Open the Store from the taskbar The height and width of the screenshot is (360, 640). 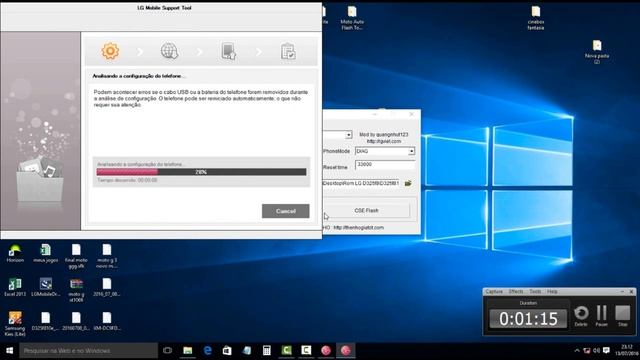[x=227, y=351]
